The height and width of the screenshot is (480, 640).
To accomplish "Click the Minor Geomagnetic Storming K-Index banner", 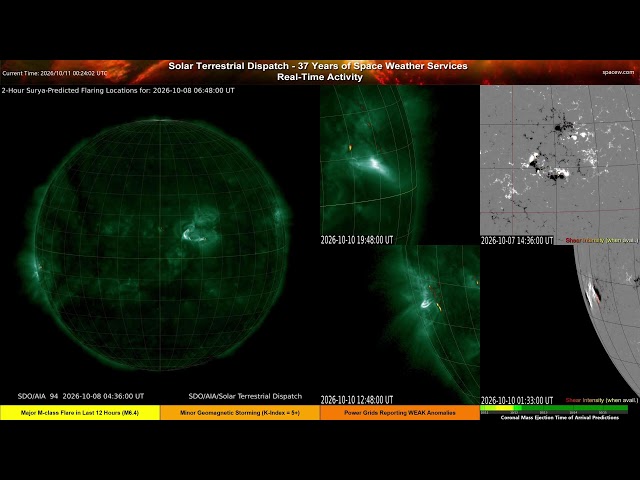I will pyautogui.click(x=240, y=413).
